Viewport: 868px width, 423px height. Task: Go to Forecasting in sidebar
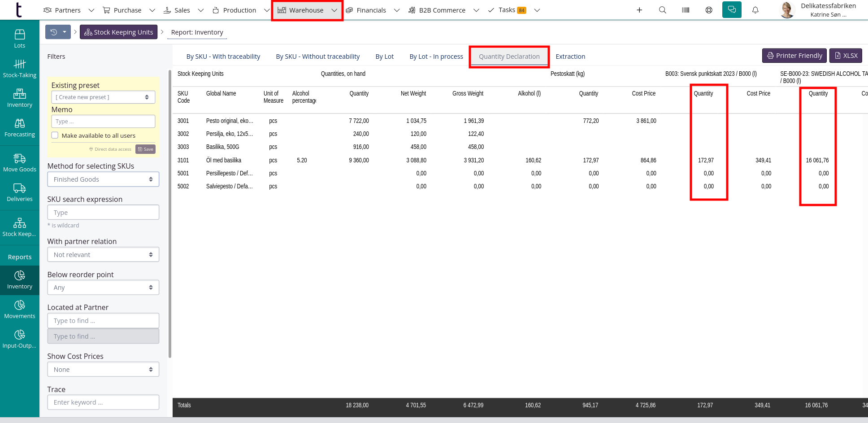click(x=20, y=127)
